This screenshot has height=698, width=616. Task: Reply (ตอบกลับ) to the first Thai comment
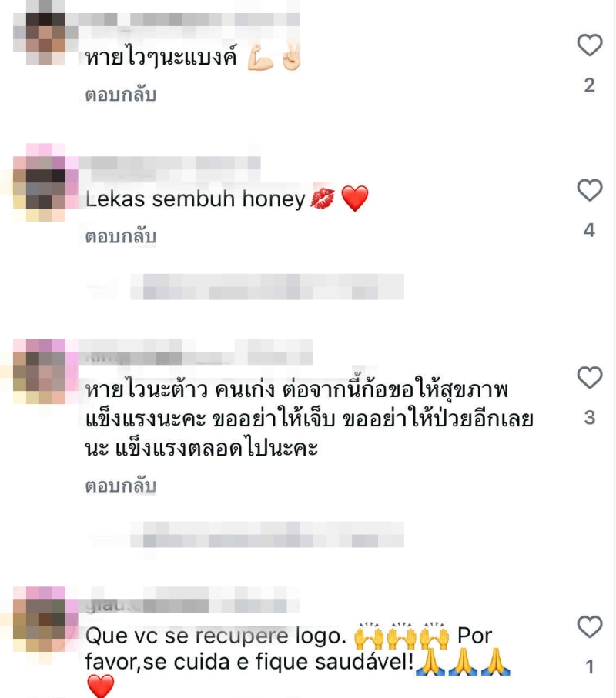[x=121, y=95]
